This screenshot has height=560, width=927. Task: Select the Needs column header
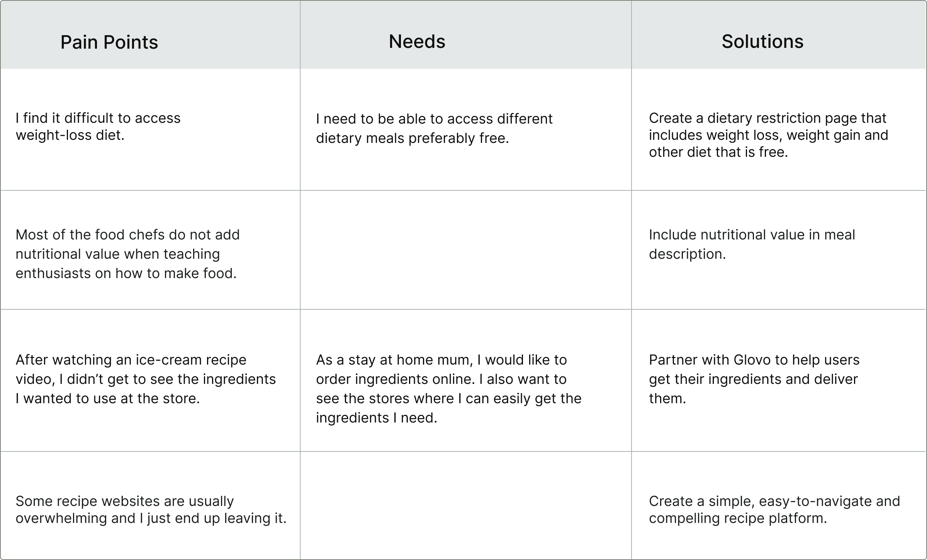(x=417, y=41)
